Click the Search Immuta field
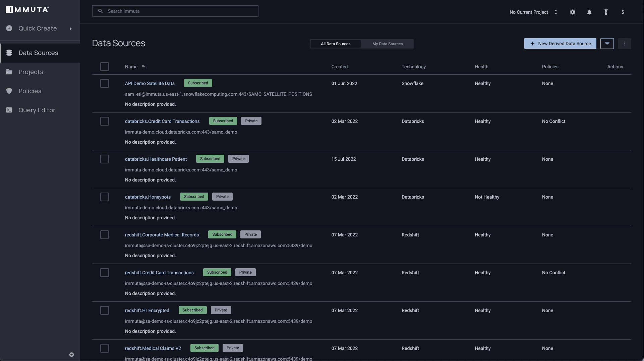 pos(175,11)
